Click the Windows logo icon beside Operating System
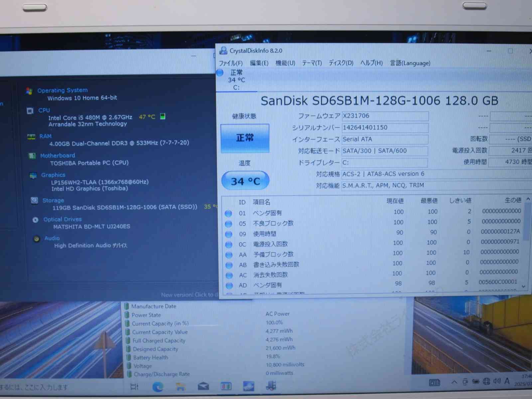 click(29, 91)
